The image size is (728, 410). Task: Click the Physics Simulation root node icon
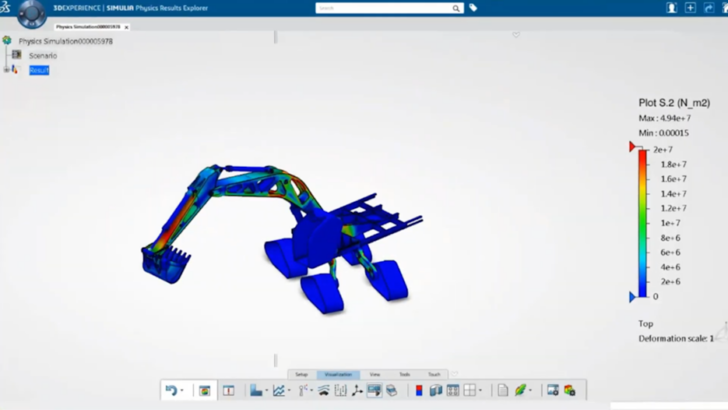click(7, 40)
